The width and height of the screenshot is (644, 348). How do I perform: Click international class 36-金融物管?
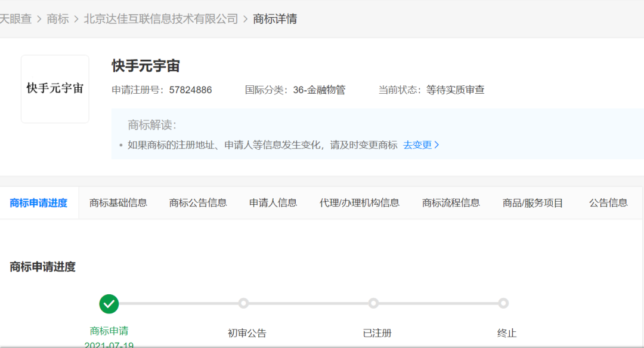pos(319,90)
